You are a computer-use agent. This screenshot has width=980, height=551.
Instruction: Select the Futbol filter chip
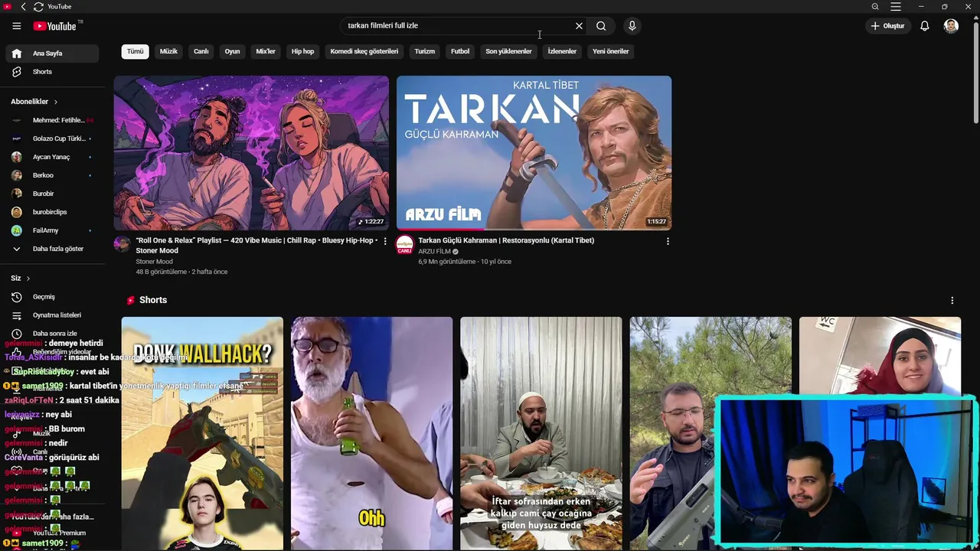pos(460,51)
